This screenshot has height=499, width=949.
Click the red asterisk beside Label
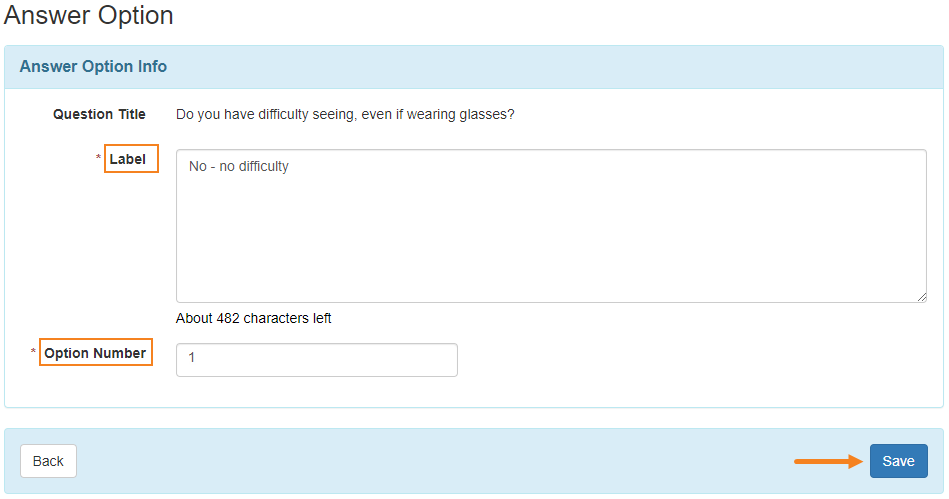click(x=98, y=158)
